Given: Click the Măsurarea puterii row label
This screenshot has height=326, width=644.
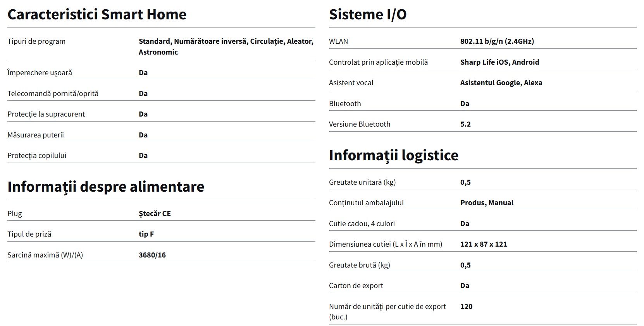Looking at the screenshot, I should pos(36,135).
